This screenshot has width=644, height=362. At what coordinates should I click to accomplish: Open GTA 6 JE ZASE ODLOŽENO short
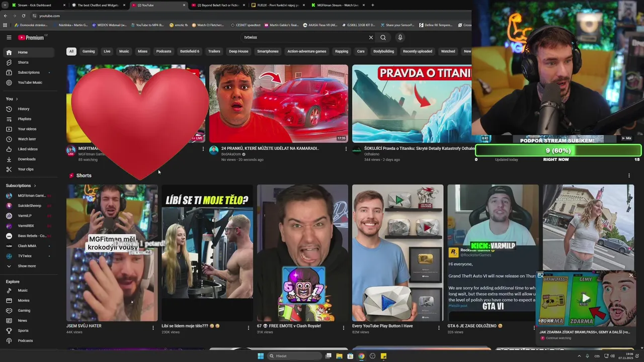click(x=493, y=253)
